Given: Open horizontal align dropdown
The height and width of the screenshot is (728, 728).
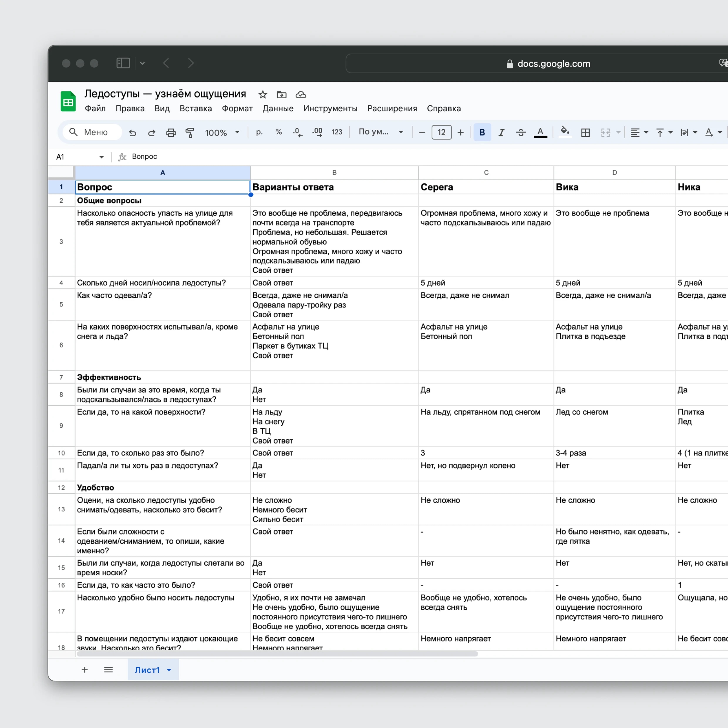Looking at the screenshot, I should click(639, 133).
